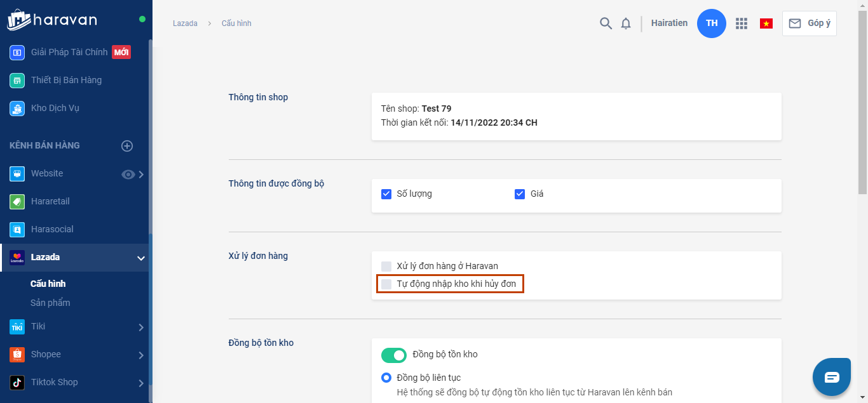Screen dimensions: 868x403
Task: Open the chat support bubble
Action: pos(831,377)
